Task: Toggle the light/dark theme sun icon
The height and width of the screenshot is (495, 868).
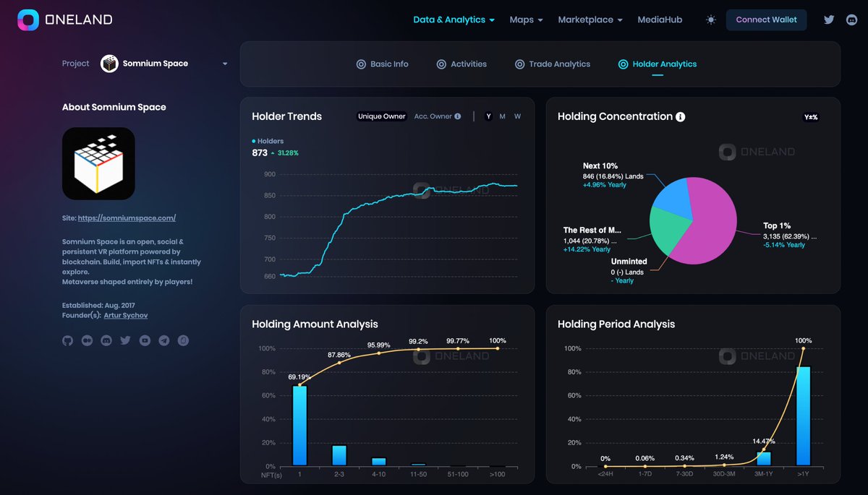Action: (711, 20)
